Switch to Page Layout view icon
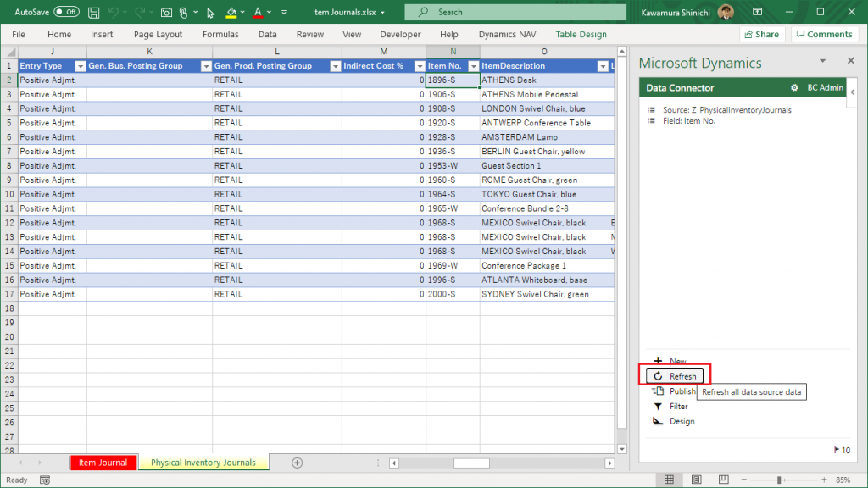Screen dimensions: 868x488 coord(697,480)
